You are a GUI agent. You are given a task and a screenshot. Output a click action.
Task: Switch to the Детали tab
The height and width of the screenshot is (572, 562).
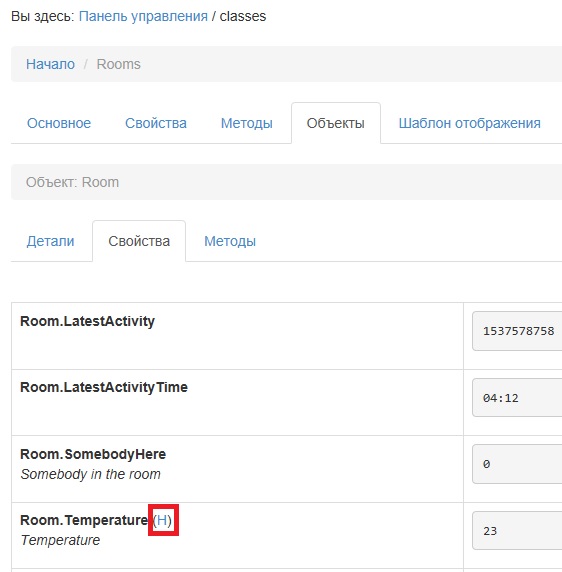click(50, 241)
